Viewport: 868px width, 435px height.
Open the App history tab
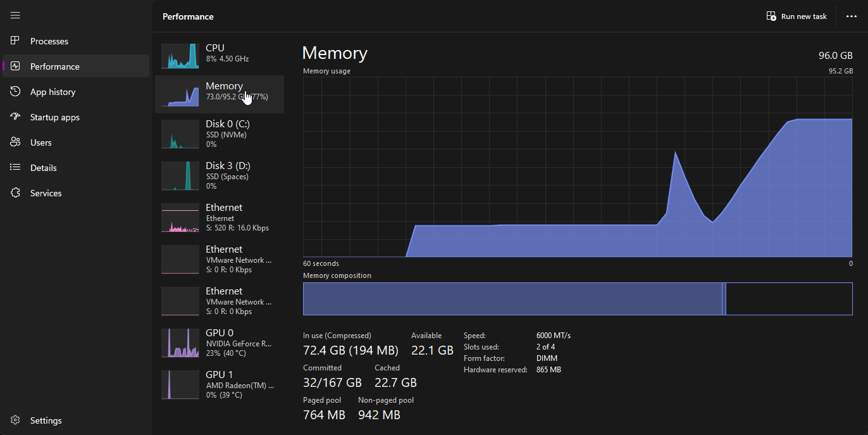tap(76, 92)
